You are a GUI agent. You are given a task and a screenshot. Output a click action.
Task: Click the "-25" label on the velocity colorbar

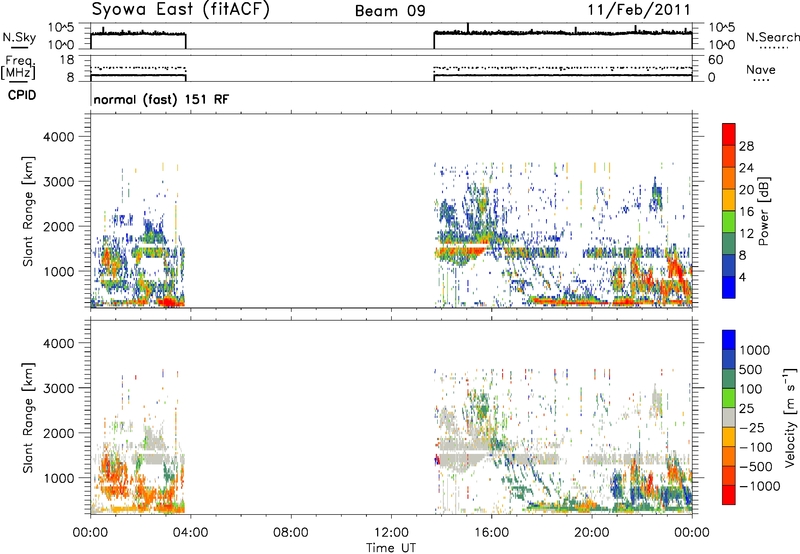[752, 428]
